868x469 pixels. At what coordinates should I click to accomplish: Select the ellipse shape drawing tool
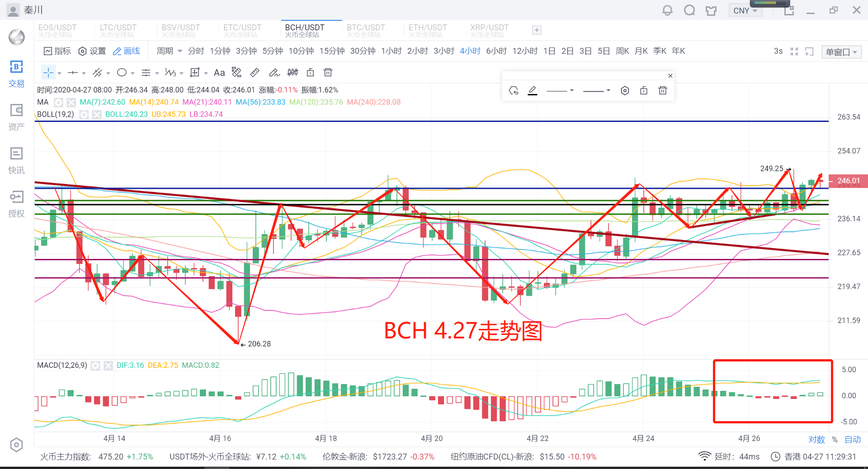pyautogui.click(x=122, y=72)
